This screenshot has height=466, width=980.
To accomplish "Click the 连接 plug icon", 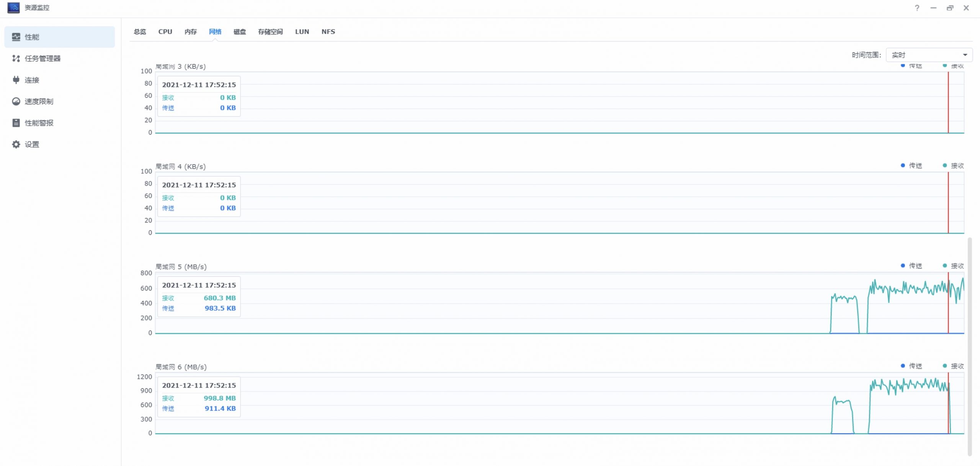I will (16, 80).
